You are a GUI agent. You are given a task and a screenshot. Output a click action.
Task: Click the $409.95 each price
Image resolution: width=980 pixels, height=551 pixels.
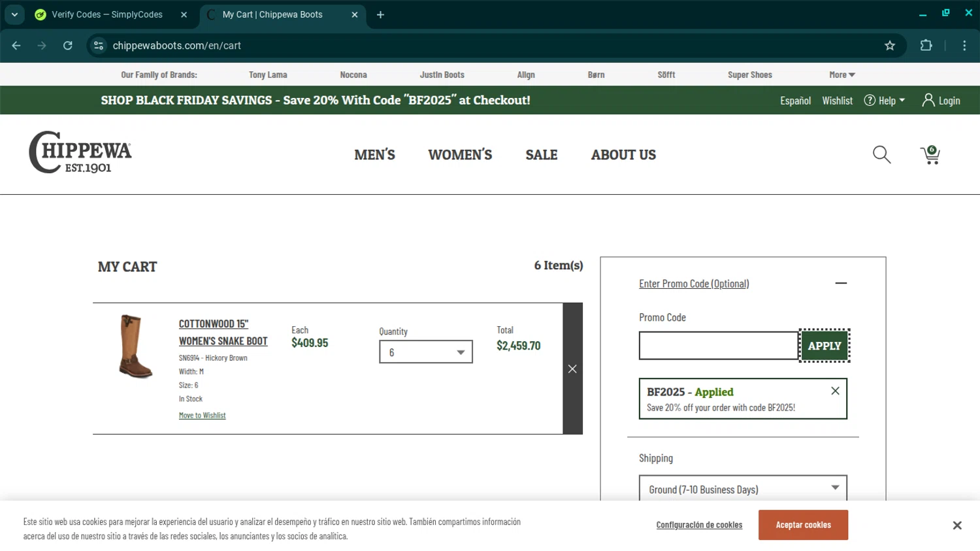click(x=310, y=343)
